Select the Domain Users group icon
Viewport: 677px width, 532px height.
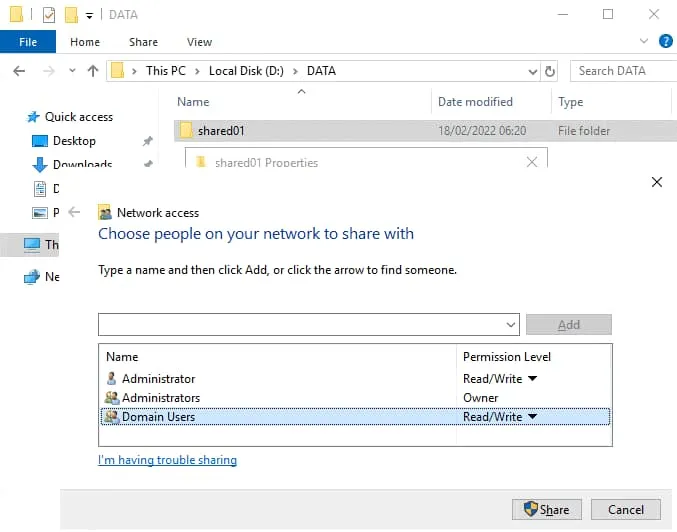pyautogui.click(x=111, y=417)
